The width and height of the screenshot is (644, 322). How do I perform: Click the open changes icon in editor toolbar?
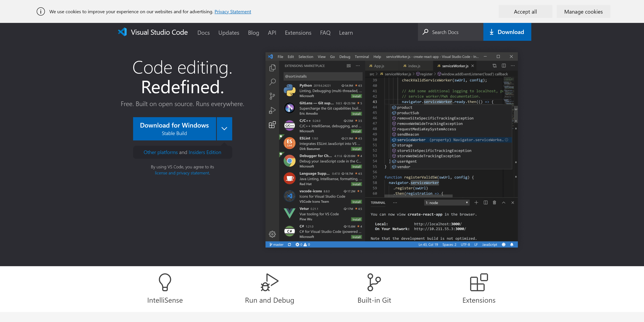[494, 66]
